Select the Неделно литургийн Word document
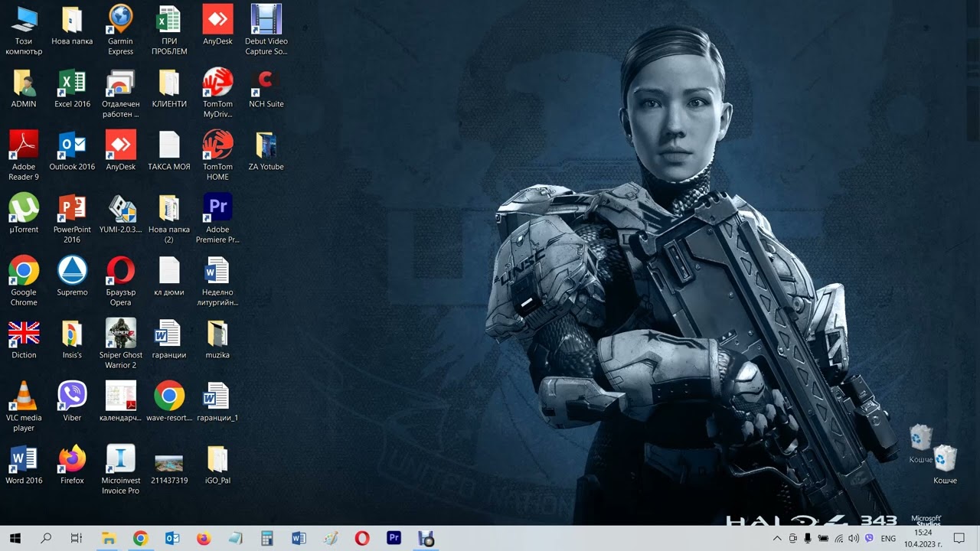The height and width of the screenshot is (551, 980). [x=217, y=282]
